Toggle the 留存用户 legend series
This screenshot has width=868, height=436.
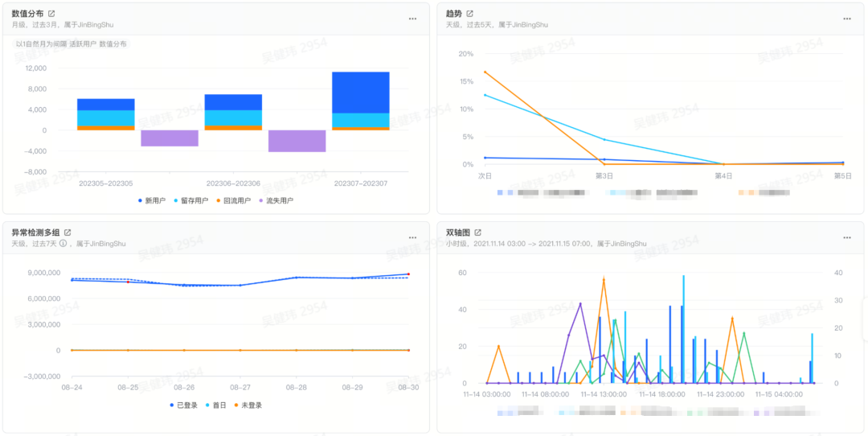[x=190, y=200]
